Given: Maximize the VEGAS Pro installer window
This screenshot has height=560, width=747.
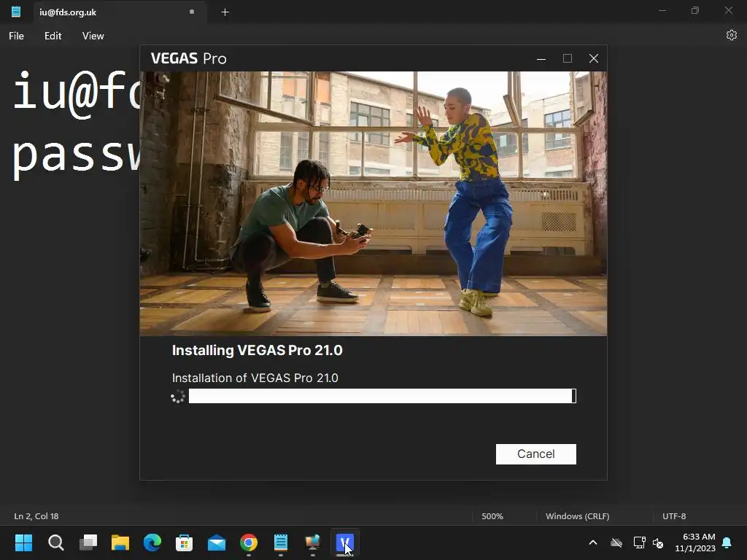Looking at the screenshot, I should 568,58.
